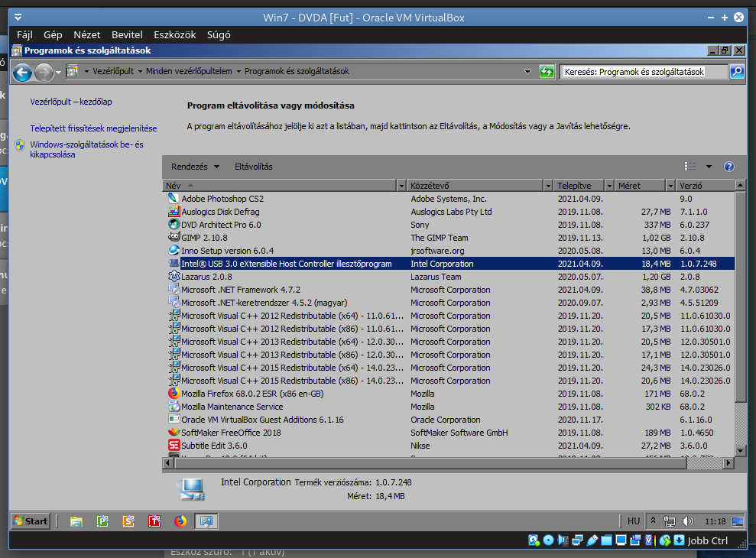Select the GIMP 2.10.8 icon
756x558 pixels.
[174, 237]
